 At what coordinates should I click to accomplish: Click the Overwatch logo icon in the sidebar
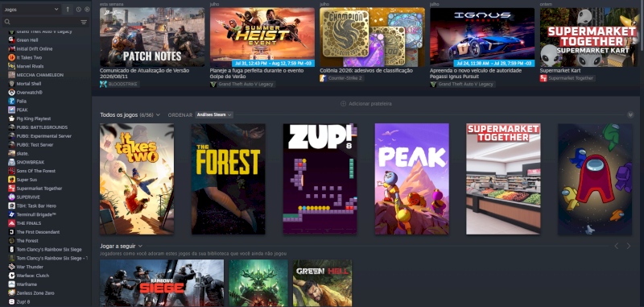11,93
